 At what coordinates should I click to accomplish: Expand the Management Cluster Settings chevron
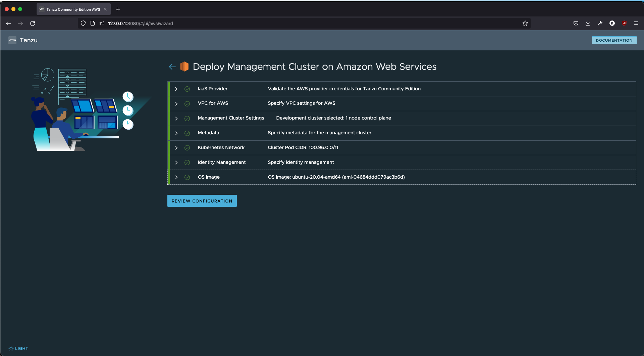(x=176, y=119)
